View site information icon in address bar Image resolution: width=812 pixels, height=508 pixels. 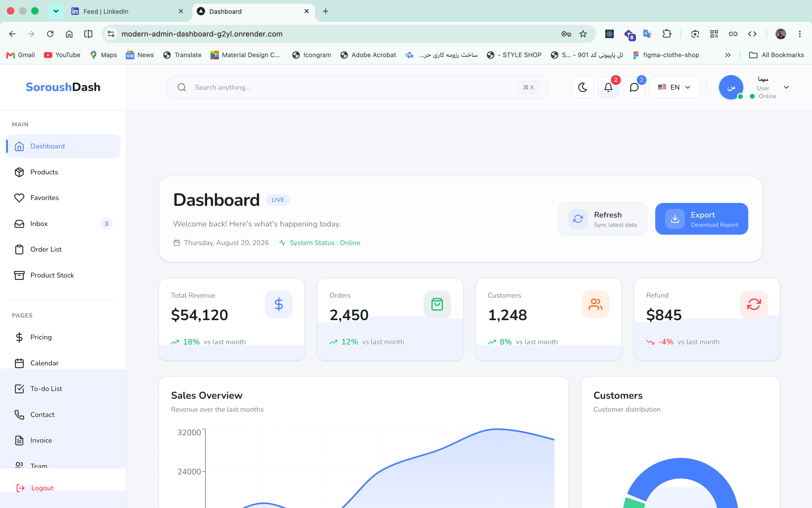coord(111,34)
